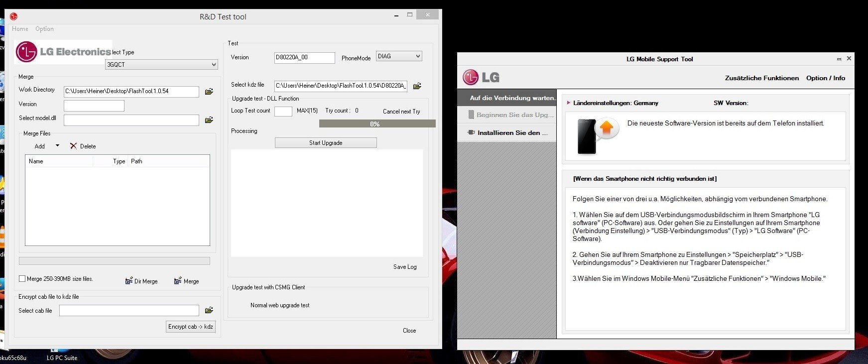
Task: Select Installieren Sie den ... step
Action: [507, 133]
